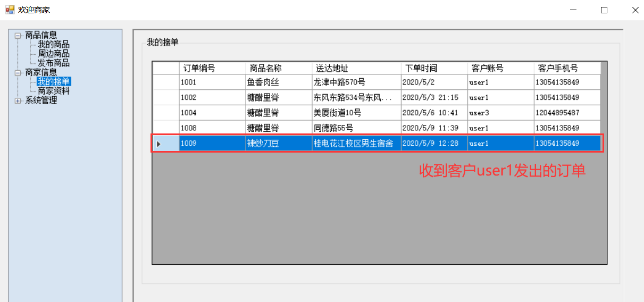Select the row header of order 1009
The image size is (644, 302).
pyautogui.click(x=166, y=144)
